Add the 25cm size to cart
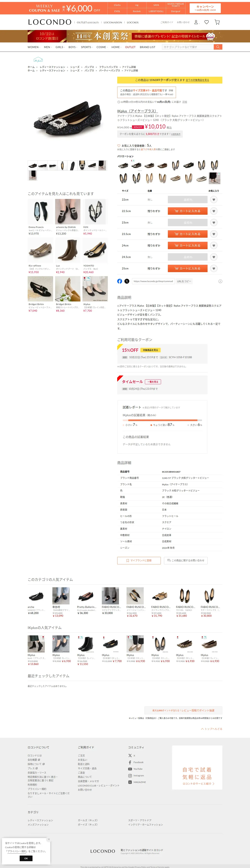 coord(188,268)
